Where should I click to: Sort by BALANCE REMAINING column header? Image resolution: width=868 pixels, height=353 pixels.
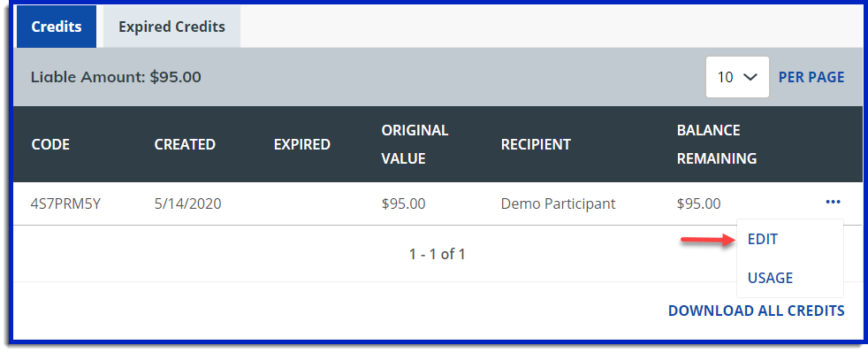(x=716, y=144)
